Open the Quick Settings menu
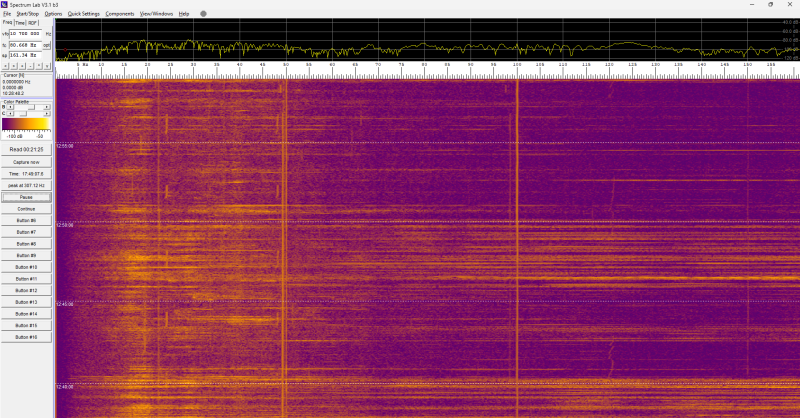800x418 pixels. pyautogui.click(x=84, y=14)
